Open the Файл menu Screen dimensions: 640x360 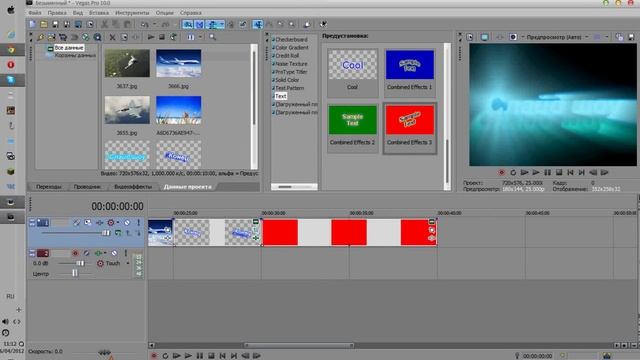(35, 13)
